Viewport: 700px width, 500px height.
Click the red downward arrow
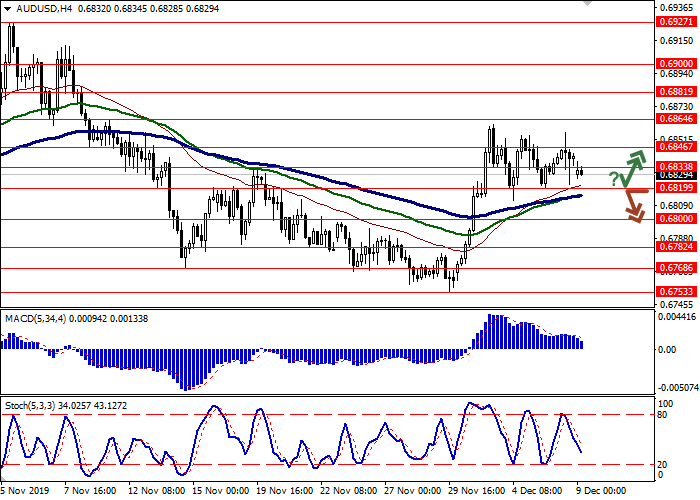(632, 207)
